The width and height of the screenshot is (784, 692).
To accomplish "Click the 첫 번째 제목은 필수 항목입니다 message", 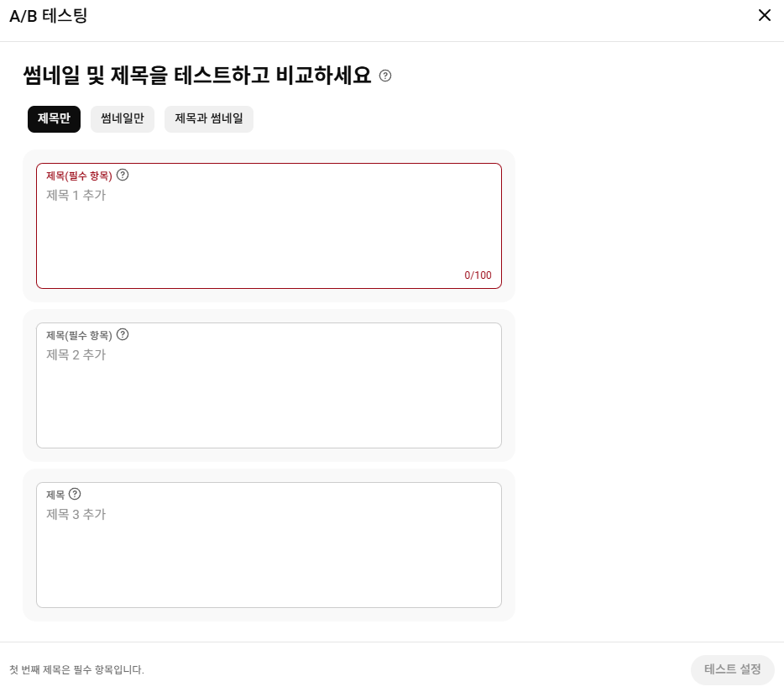I will tap(77, 670).
